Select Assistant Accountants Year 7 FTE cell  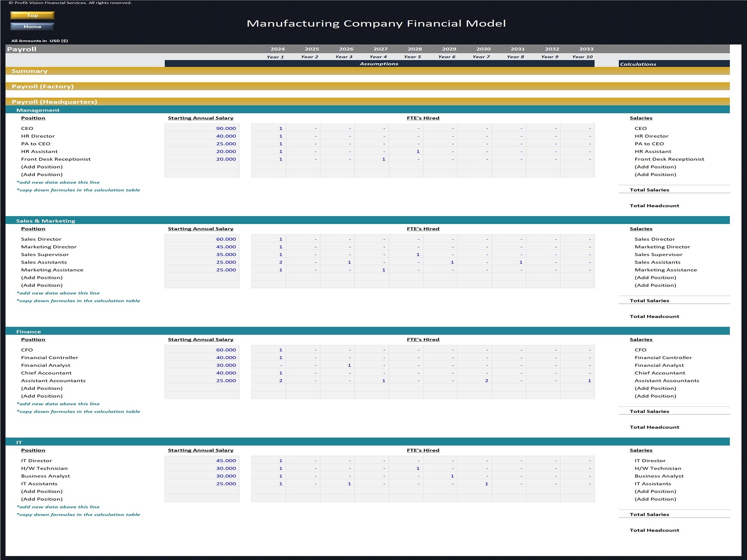(x=475, y=380)
